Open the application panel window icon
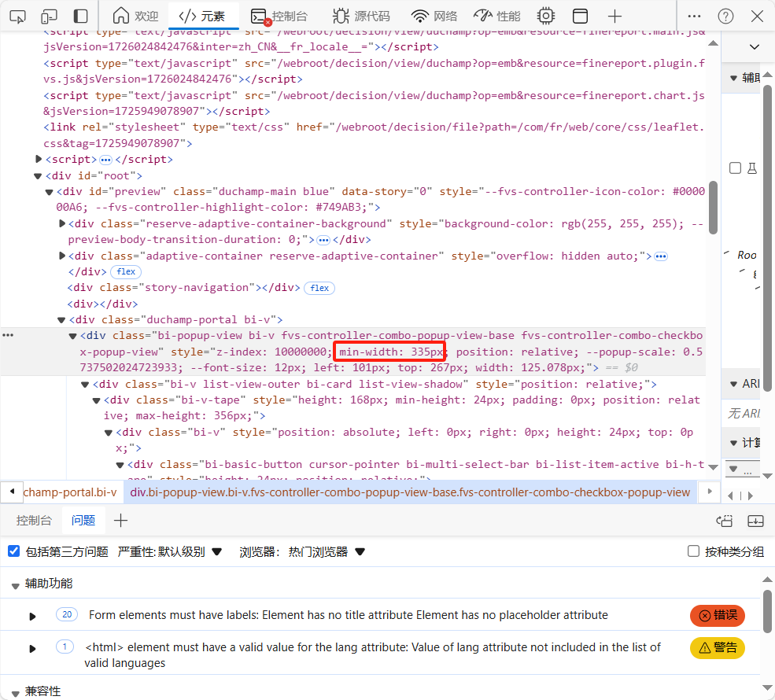Image resolution: width=775 pixels, height=700 pixels. 580,17
